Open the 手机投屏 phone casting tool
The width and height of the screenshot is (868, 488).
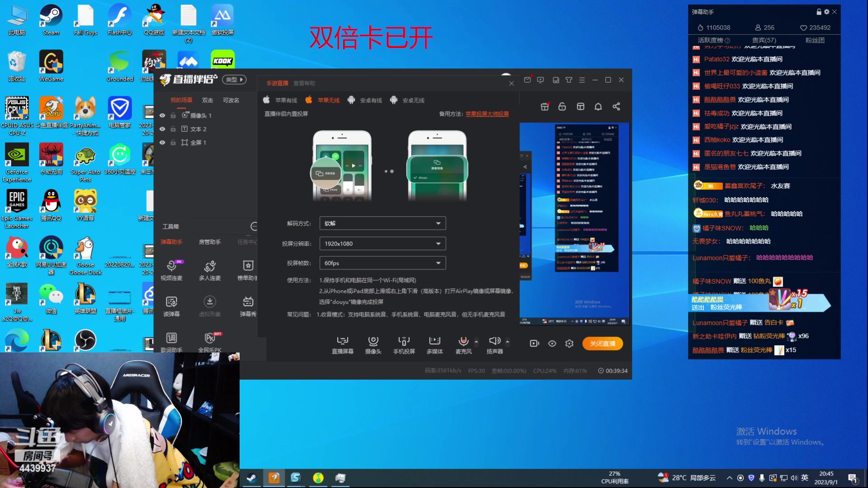click(404, 345)
